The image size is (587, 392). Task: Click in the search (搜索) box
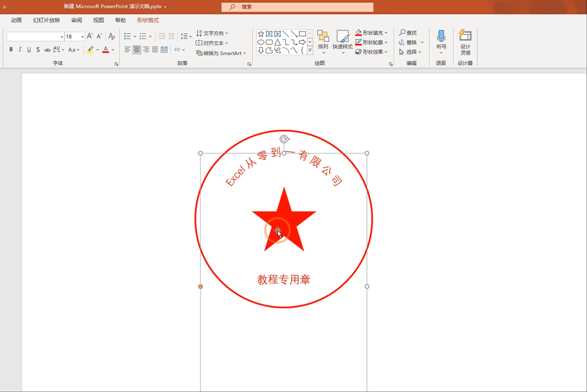coord(298,7)
